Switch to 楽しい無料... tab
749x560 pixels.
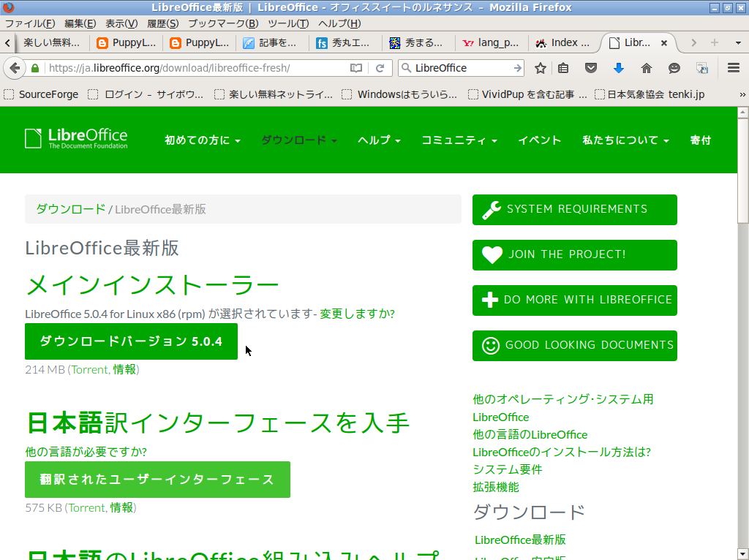coord(52,43)
